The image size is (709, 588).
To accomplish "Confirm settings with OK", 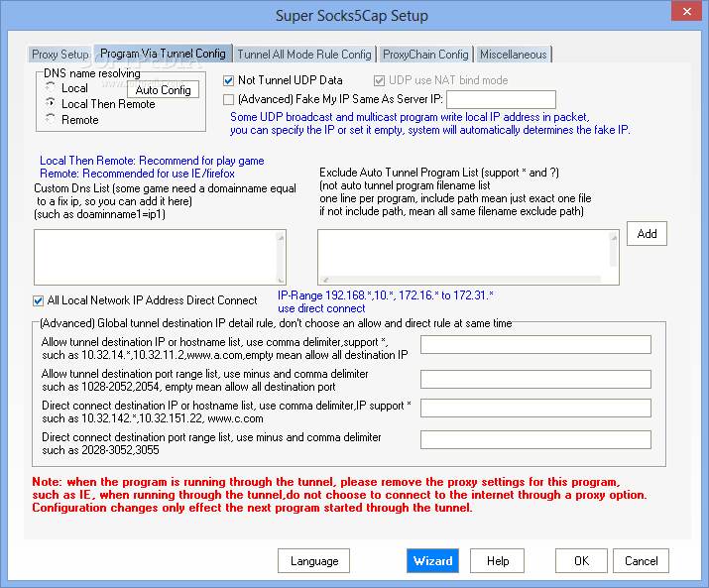I will pos(581,561).
